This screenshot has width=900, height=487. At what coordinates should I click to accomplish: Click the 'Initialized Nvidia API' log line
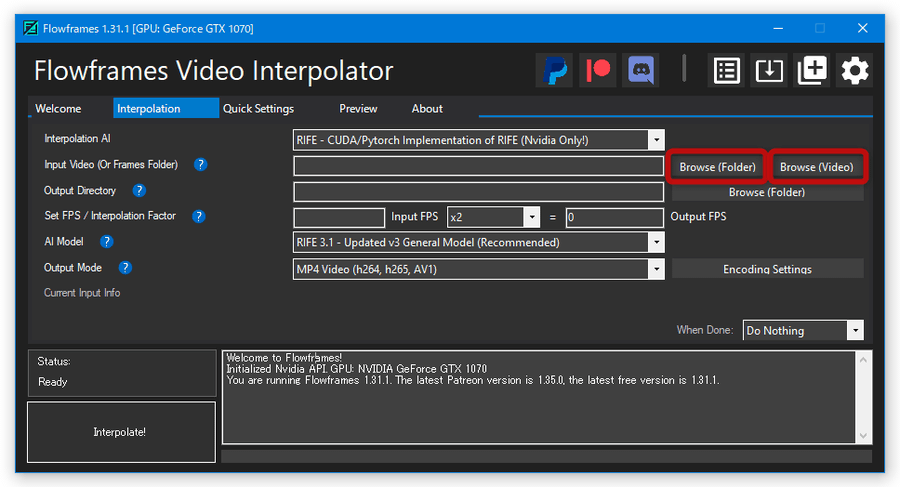click(x=356, y=369)
